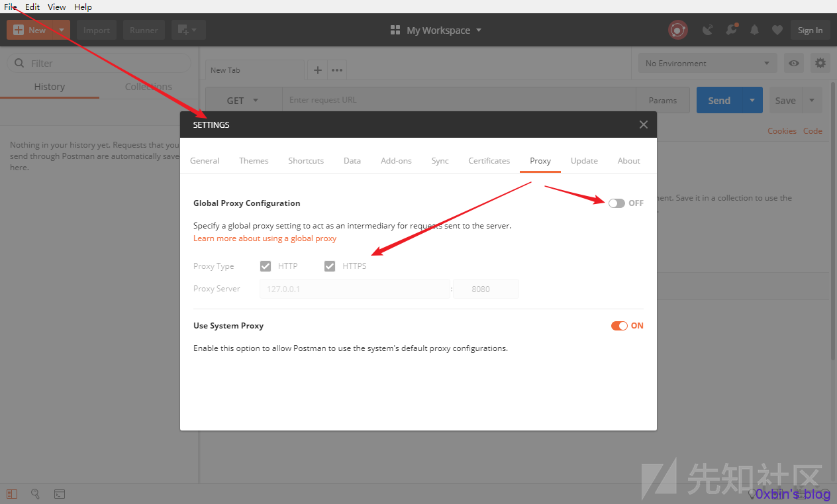Image resolution: width=837 pixels, height=504 pixels.
Task: Turn off Use System Proxy toggle
Action: click(619, 326)
